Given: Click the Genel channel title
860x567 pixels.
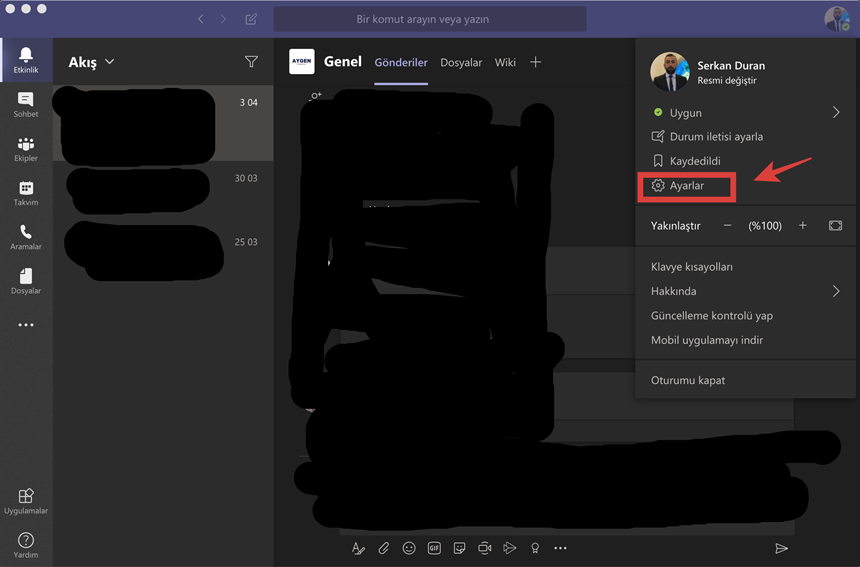Looking at the screenshot, I should [x=343, y=61].
